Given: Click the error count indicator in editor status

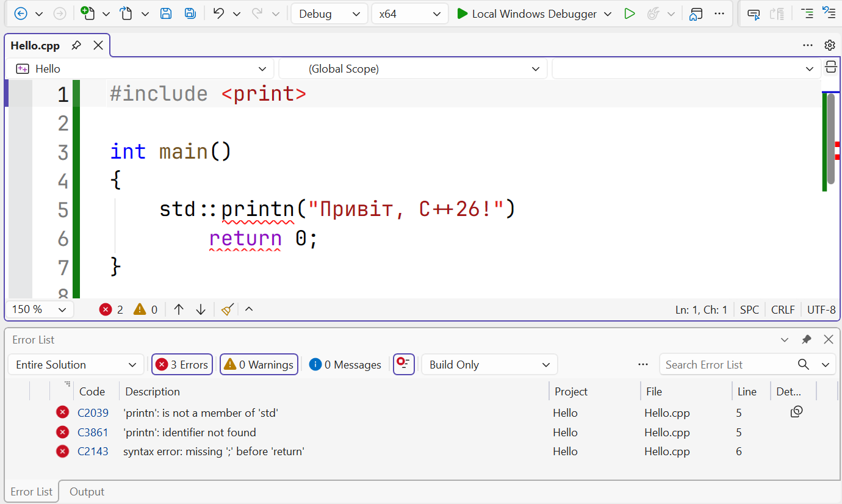Looking at the screenshot, I should 112,309.
